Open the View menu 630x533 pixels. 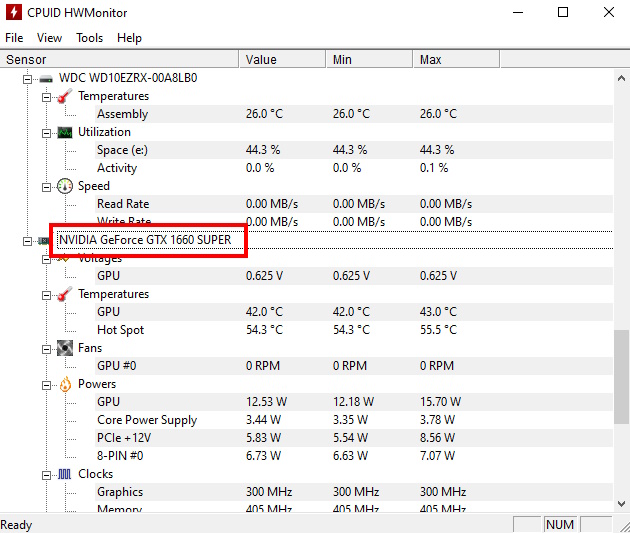click(49, 38)
